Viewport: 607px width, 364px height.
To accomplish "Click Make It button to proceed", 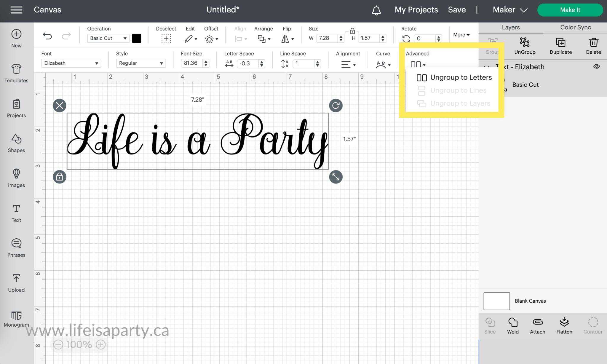I will tap(570, 9).
